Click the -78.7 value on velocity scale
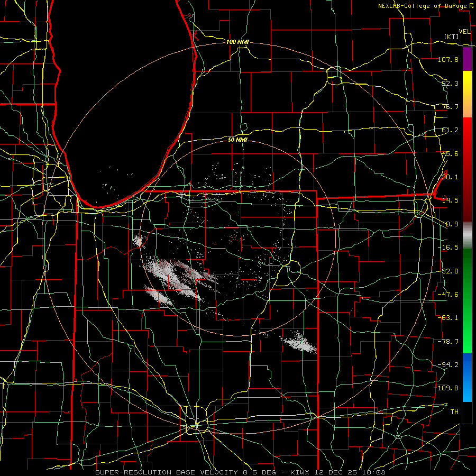476x476 pixels. 448,342
